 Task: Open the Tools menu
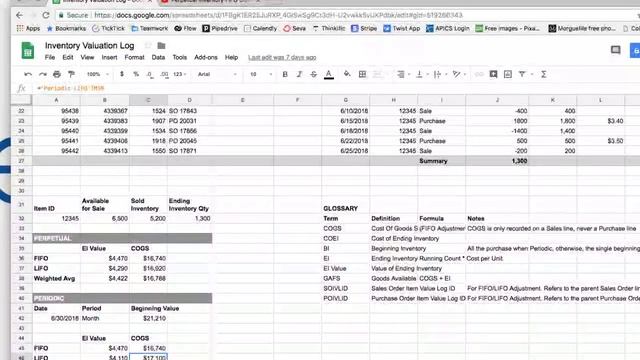coord(180,58)
